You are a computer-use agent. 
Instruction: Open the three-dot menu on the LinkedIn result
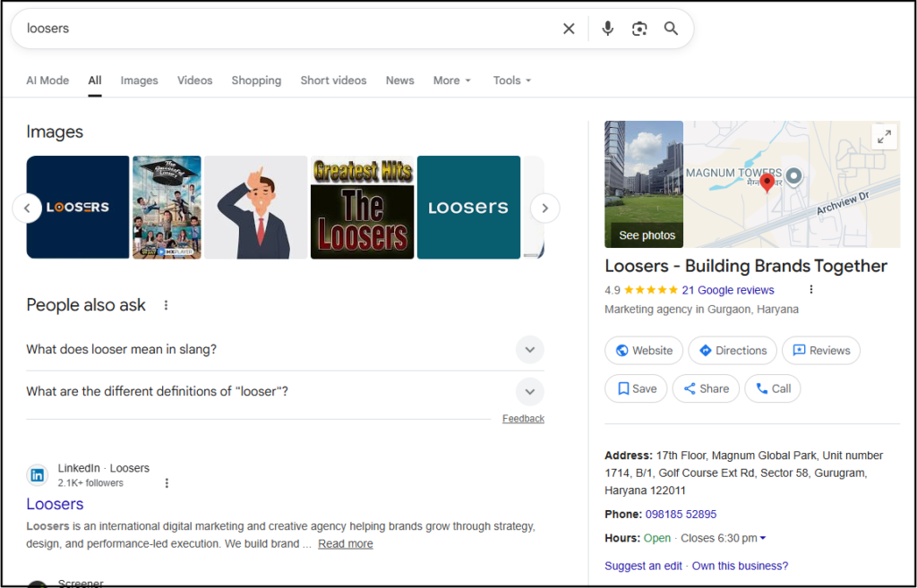pos(167,482)
